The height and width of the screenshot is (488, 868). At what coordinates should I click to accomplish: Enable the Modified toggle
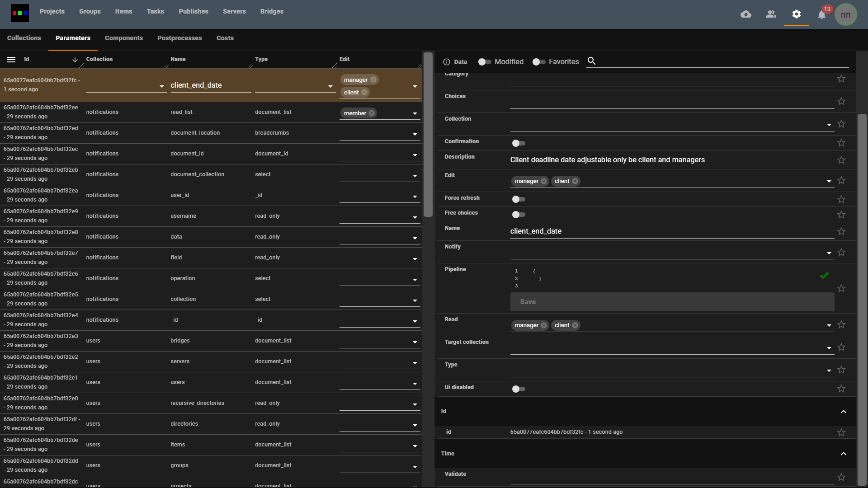(485, 62)
